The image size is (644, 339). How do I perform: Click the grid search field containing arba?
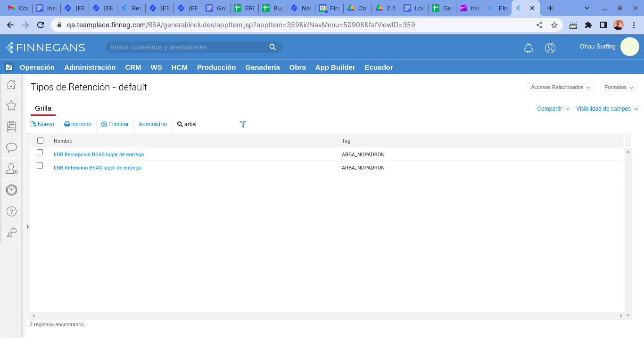[207, 124]
